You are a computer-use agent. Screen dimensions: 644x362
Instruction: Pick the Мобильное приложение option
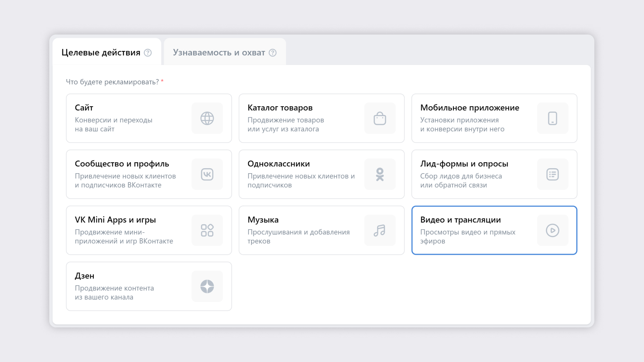[x=494, y=118]
